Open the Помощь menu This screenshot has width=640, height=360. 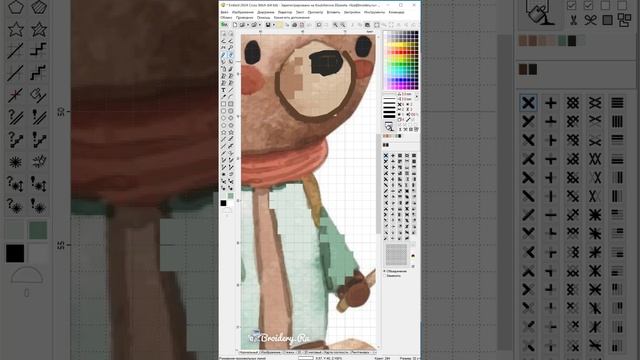[x=264, y=18]
